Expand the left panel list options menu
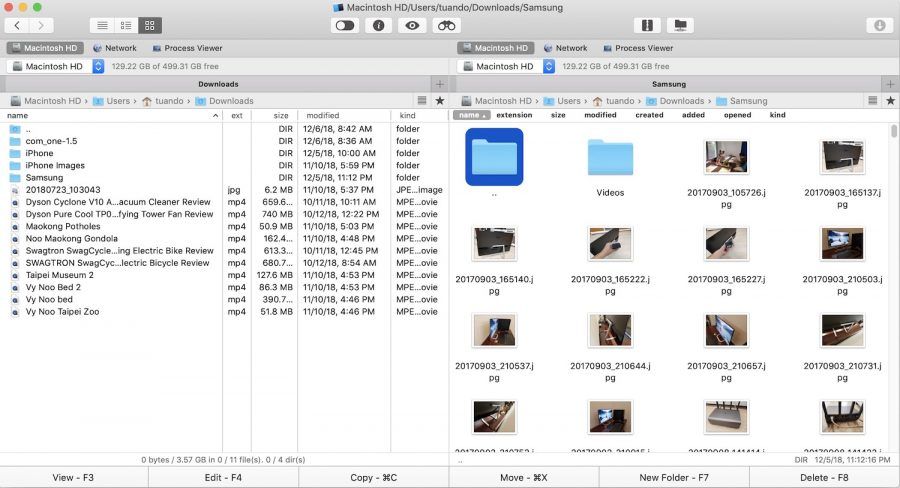This screenshot has height=488, width=900. (423, 101)
